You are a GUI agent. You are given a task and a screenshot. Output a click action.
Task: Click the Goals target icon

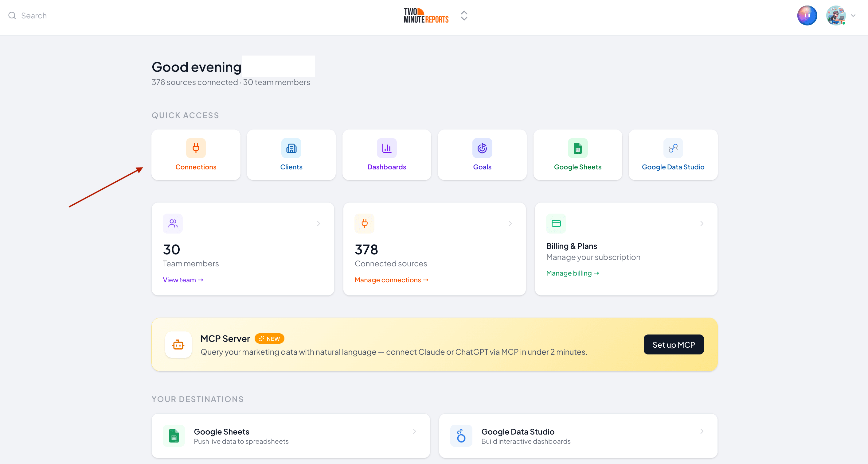tap(482, 148)
